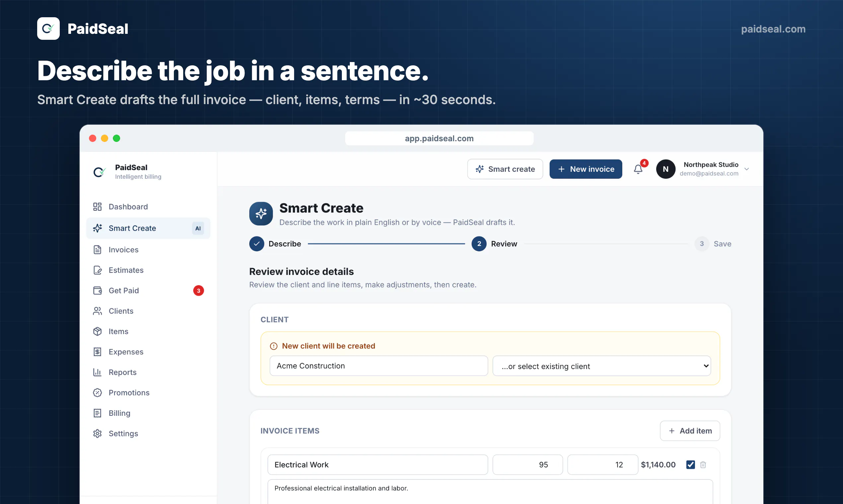Open Get Paid in the sidebar
Screen dimensions: 843x504
[148, 290]
